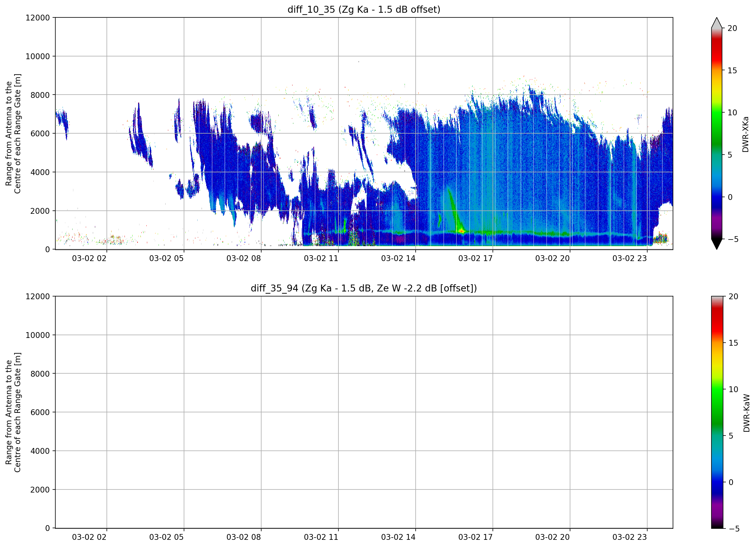This screenshot has height=547, width=756.
Task: Click x tick '03-02 17' under the diff_35_94 plot
Action: pos(475,537)
